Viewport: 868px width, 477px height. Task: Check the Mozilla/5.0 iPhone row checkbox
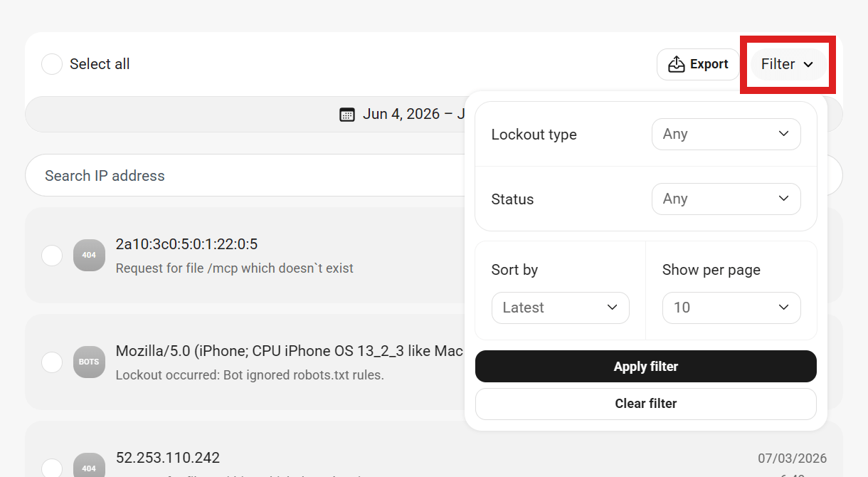(52, 362)
